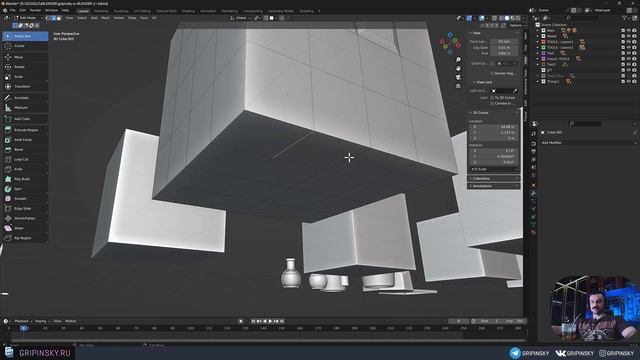Open the Mesh menu in viewport header
This screenshot has height=360, width=640.
(x=105, y=18)
